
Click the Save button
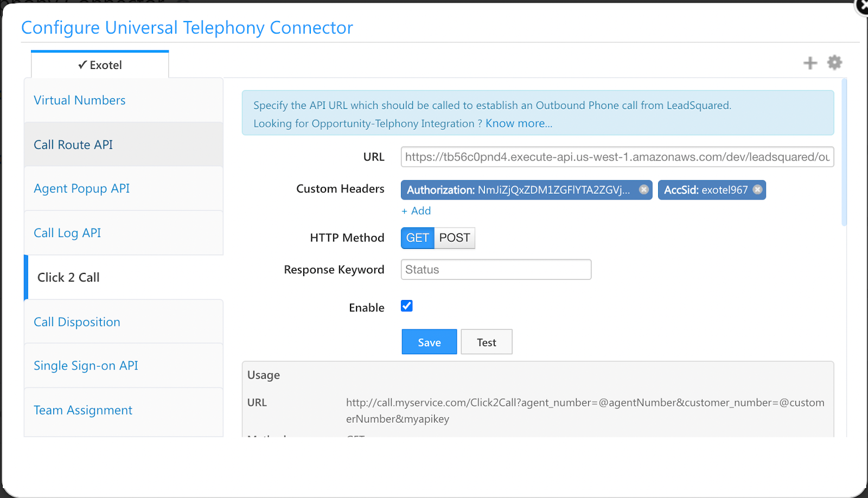pos(429,342)
